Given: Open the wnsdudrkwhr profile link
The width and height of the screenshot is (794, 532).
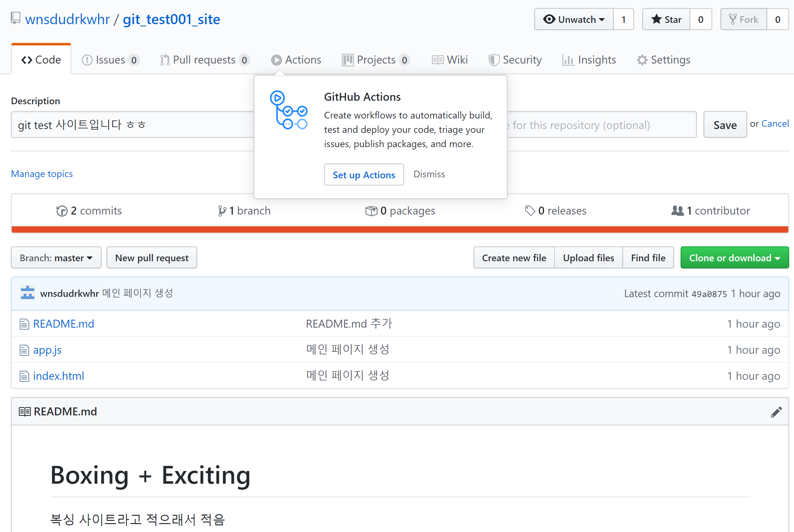Looking at the screenshot, I should click(x=67, y=19).
